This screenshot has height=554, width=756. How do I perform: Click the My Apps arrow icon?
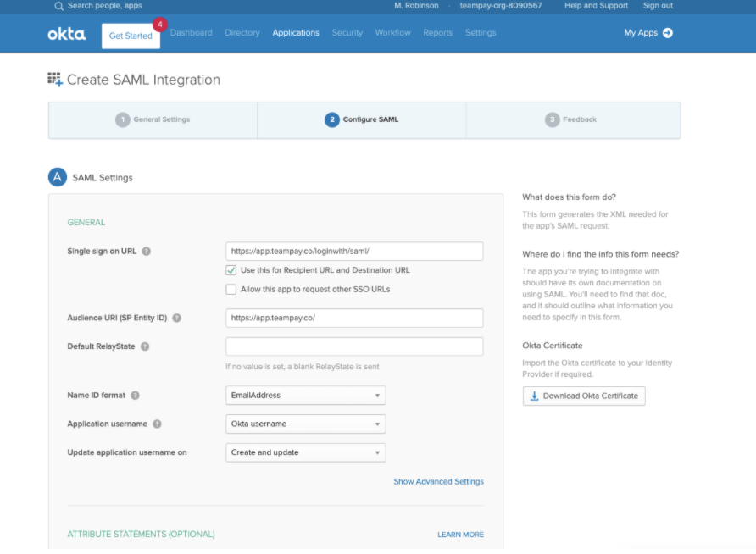668,33
